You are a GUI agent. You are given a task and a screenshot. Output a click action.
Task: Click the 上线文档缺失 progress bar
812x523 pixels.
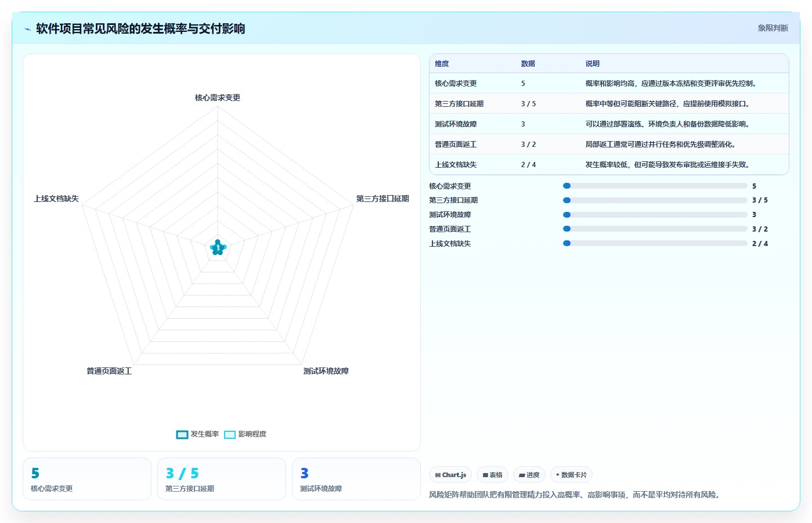[x=655, y=243]
